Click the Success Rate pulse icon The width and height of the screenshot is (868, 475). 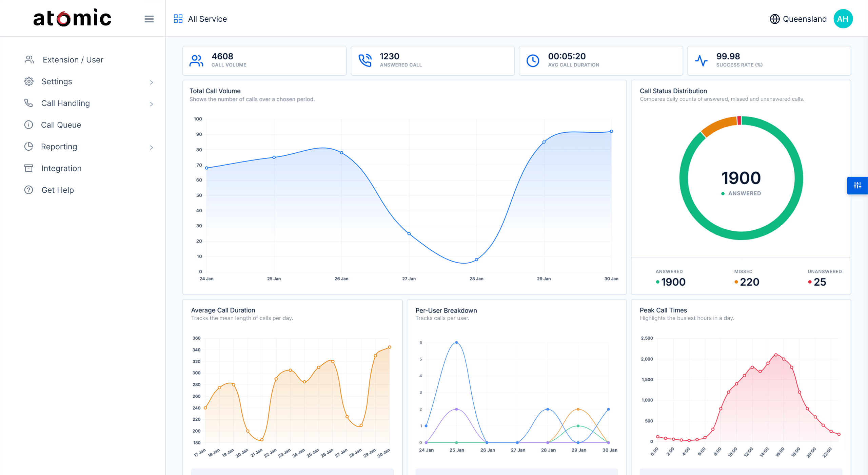[701, 61]
